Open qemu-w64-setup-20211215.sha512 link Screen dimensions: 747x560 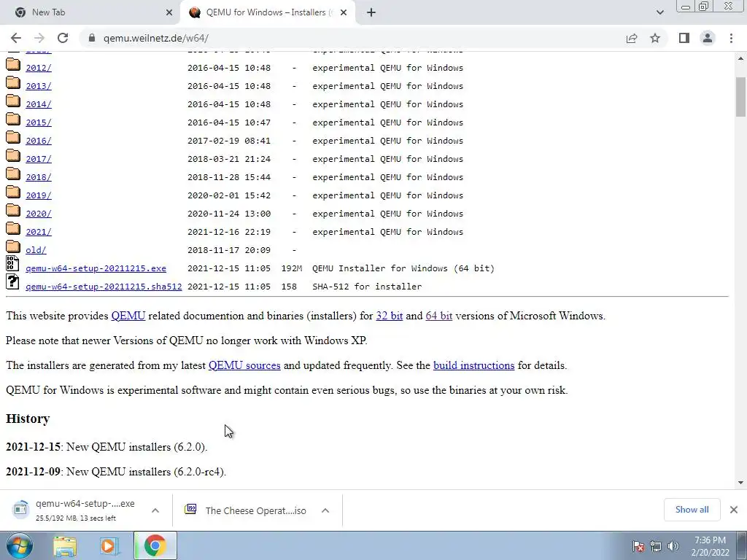(104, 287)
